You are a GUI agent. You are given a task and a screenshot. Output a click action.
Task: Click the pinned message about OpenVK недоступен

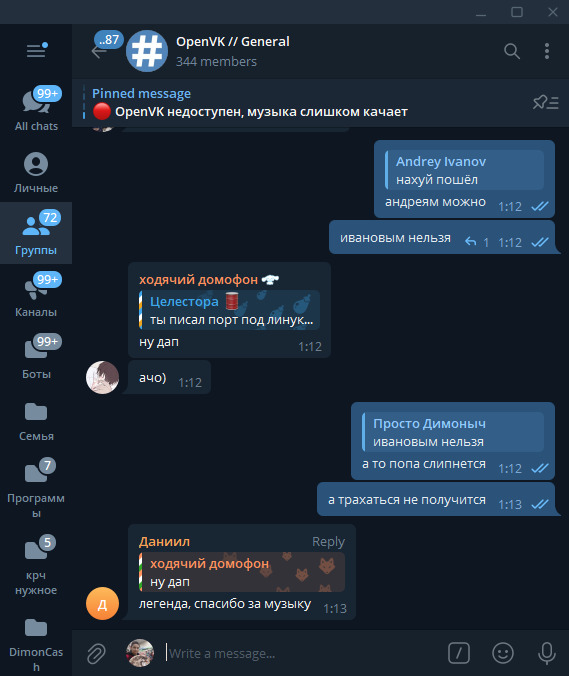pos(250,103)
